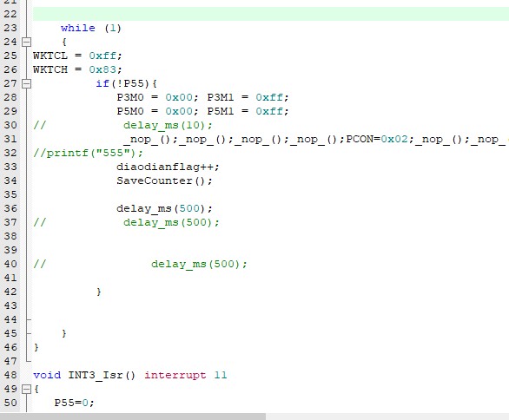The image size is (509, 420).
Task: Click the highlighted empty line 22
Action: [x=271, y=14]
